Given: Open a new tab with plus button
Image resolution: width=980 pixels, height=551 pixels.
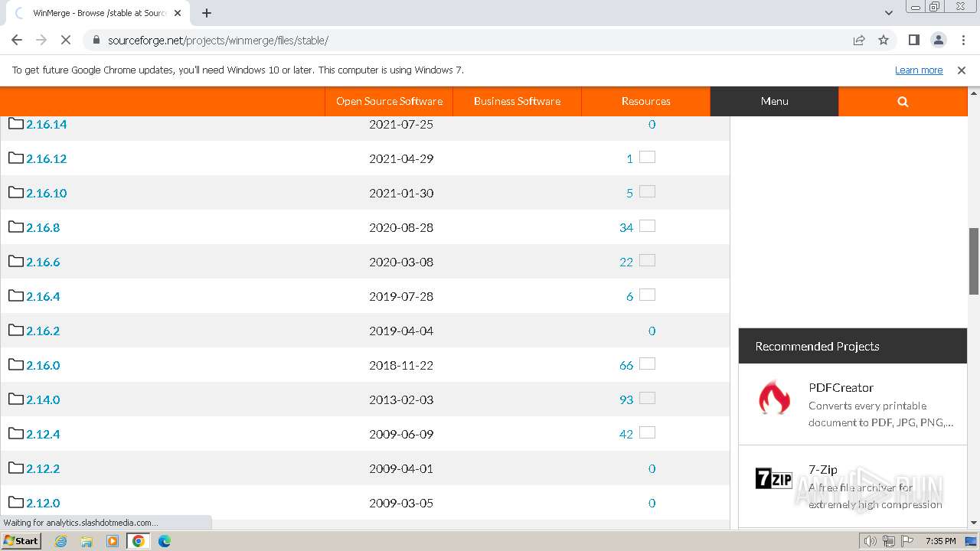Looking at the screenshot, I should (207, 13).
